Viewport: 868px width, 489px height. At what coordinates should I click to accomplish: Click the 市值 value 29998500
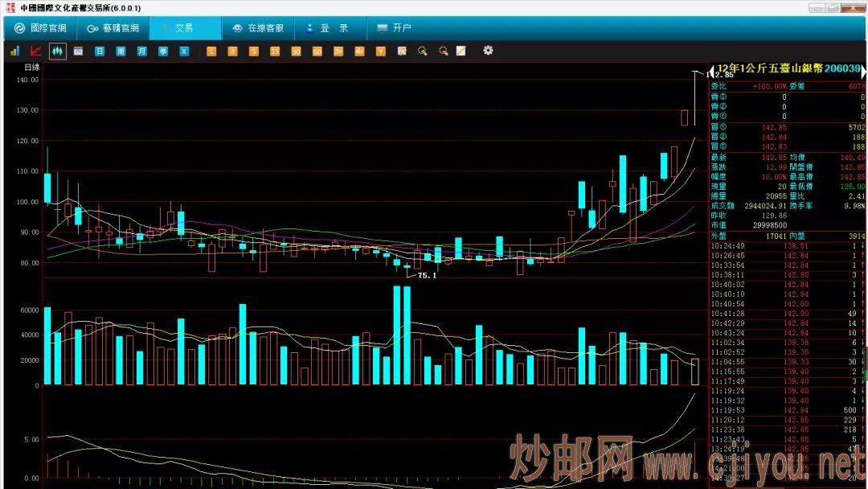pyautogui.click(x=770, y=225)
